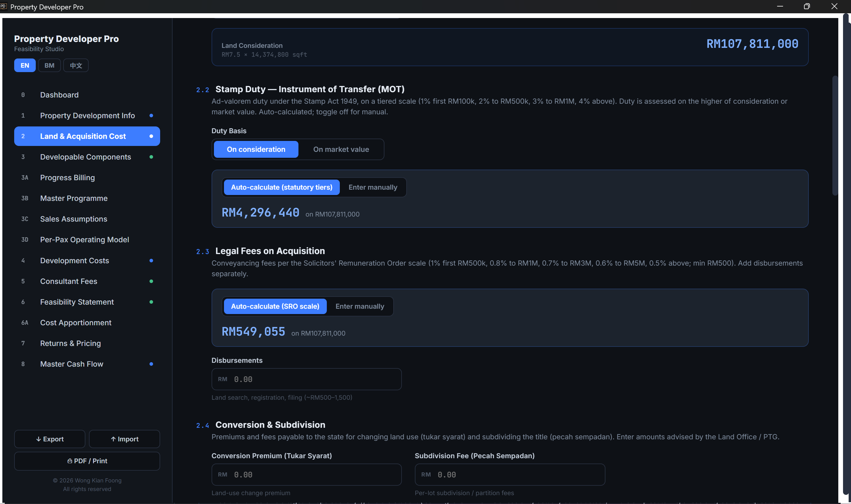Viewport: 851px width, 504px height.
Task: Go to Sales Assumptions
Action: click(x=87, y=219)
